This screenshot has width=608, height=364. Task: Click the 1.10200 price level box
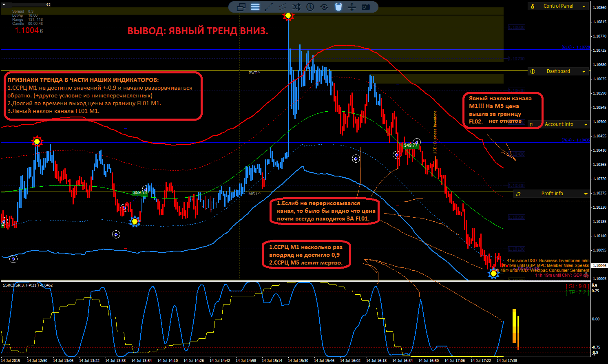coord(517,217)
